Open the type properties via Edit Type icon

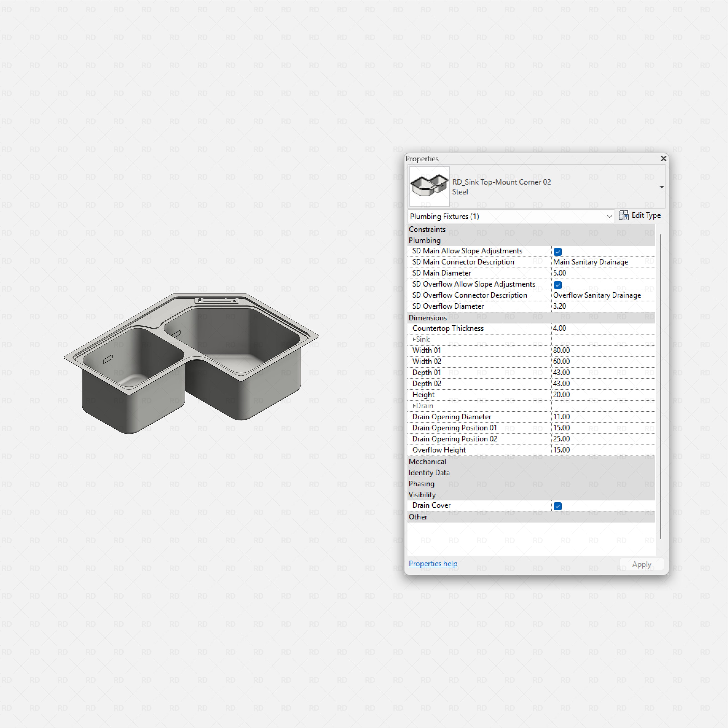pos(624,215)
